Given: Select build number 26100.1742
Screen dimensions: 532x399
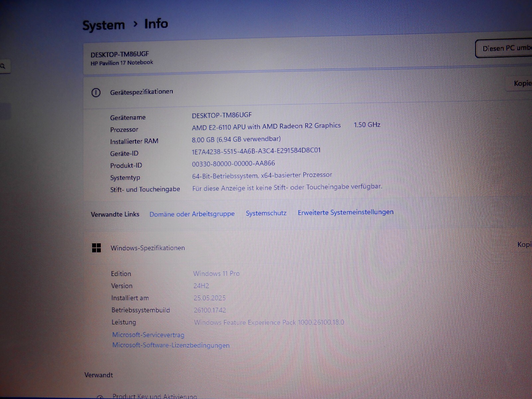Looking at the screenshot, I should click(210, 310).
